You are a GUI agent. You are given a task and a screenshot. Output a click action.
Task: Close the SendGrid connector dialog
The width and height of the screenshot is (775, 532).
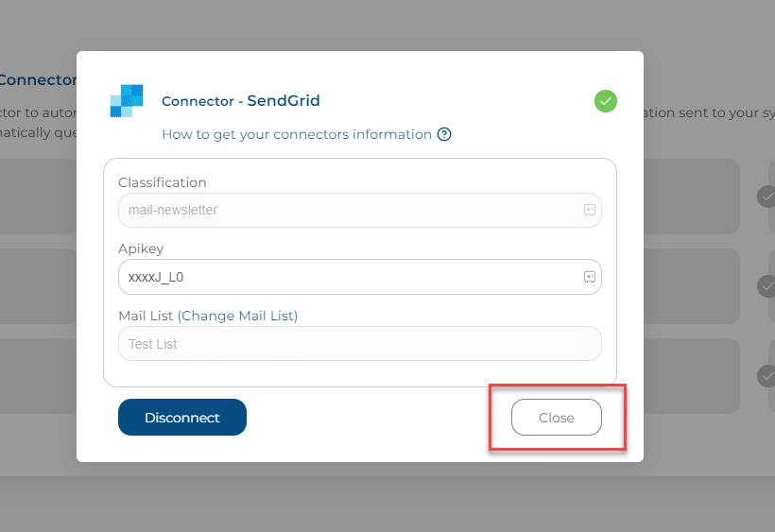[x=556, y=418]
